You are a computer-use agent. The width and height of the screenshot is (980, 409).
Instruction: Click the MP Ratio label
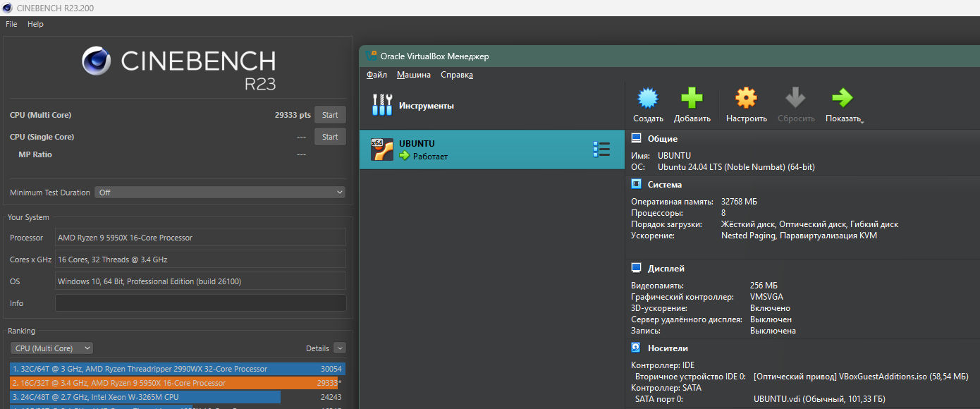[35, 154]
